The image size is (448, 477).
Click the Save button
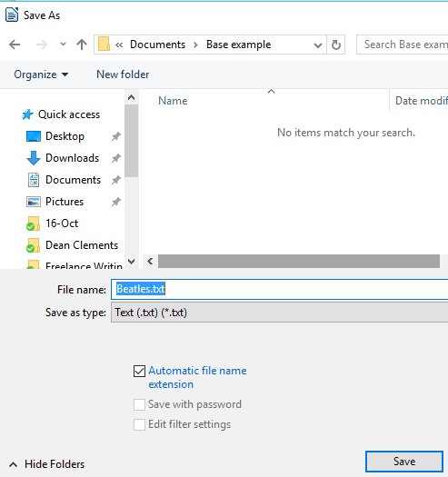(x=404, y=462)
